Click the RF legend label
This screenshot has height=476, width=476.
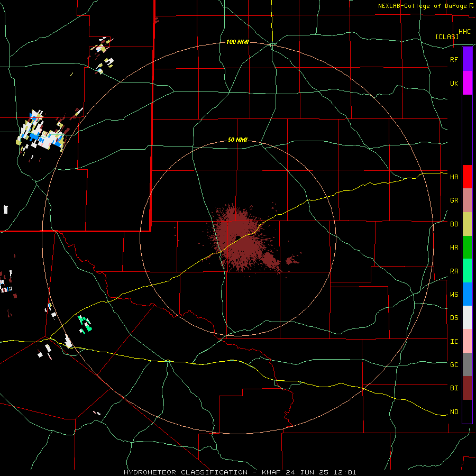454,59
